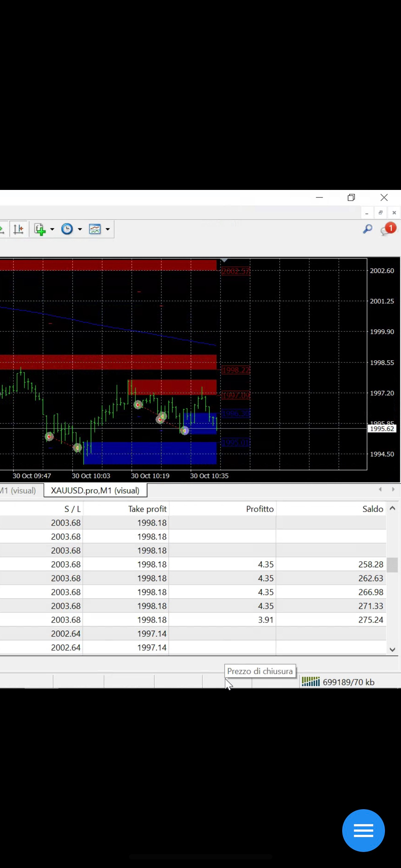Select the Saldo value 271.33
Image resolution: width=401 pixels, height=868 pixels.
(x=371, y=606)
